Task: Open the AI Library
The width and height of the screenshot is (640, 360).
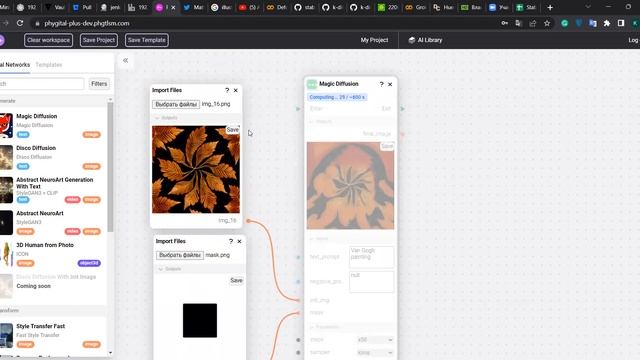Action: click(425, 40)
